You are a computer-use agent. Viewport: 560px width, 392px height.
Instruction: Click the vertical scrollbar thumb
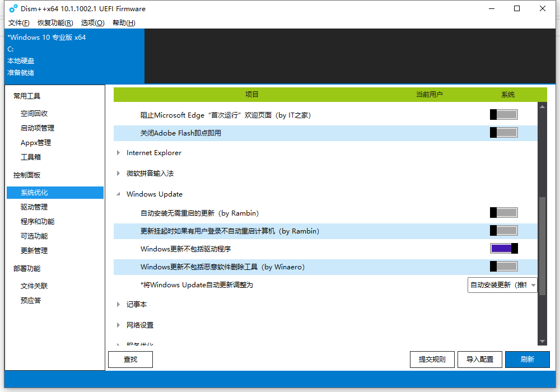pos(542,246)
